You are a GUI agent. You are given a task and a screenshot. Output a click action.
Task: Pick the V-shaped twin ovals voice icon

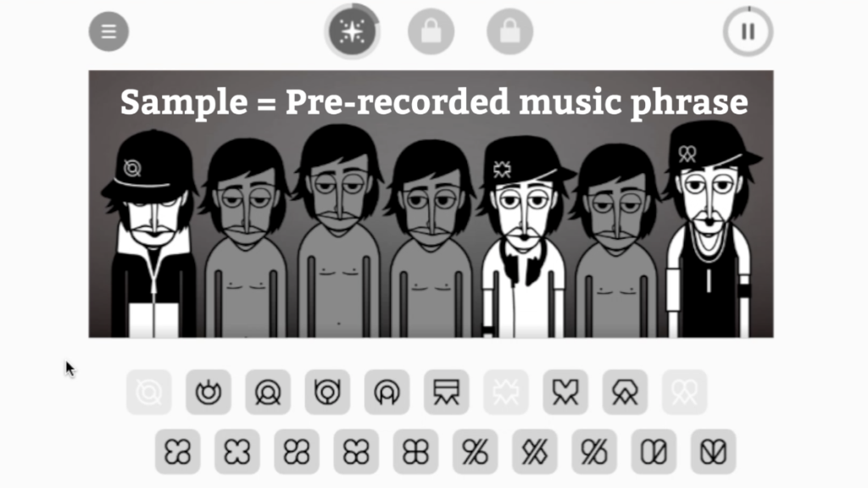(713, 452)
